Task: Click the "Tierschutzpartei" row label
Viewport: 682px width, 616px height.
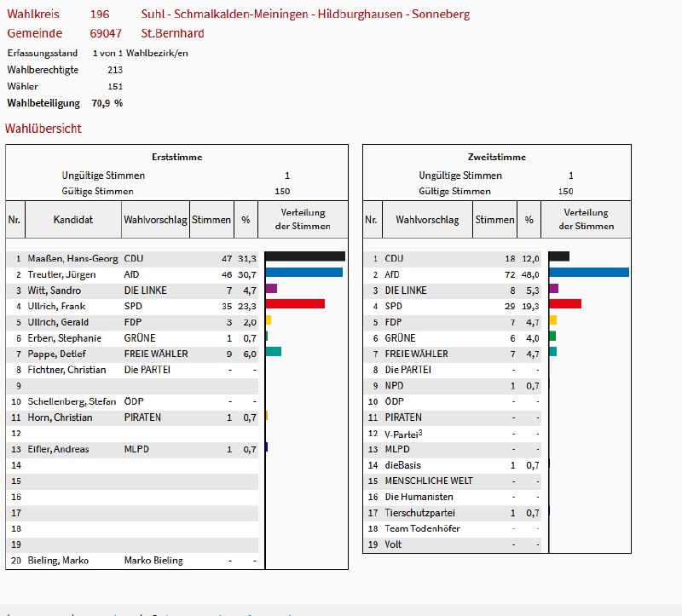Action: 419,513
